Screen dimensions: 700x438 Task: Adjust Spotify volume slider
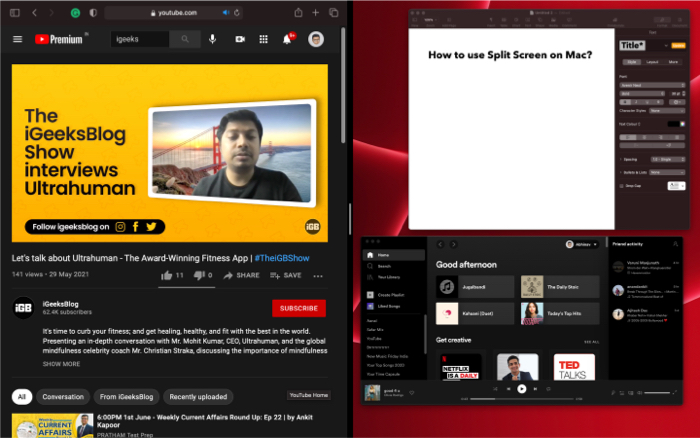click(x=657, y=393)
